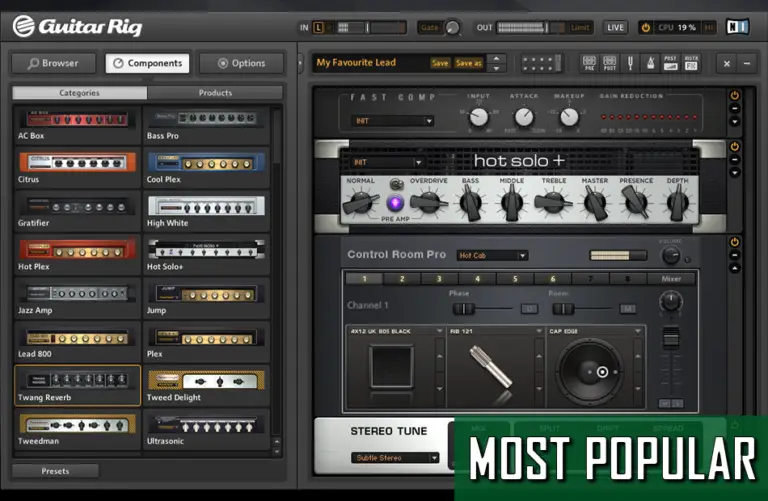The width and height of the screenshot is (768, 501).
Task: Open the metronome tool
Action: click(650, 64)
